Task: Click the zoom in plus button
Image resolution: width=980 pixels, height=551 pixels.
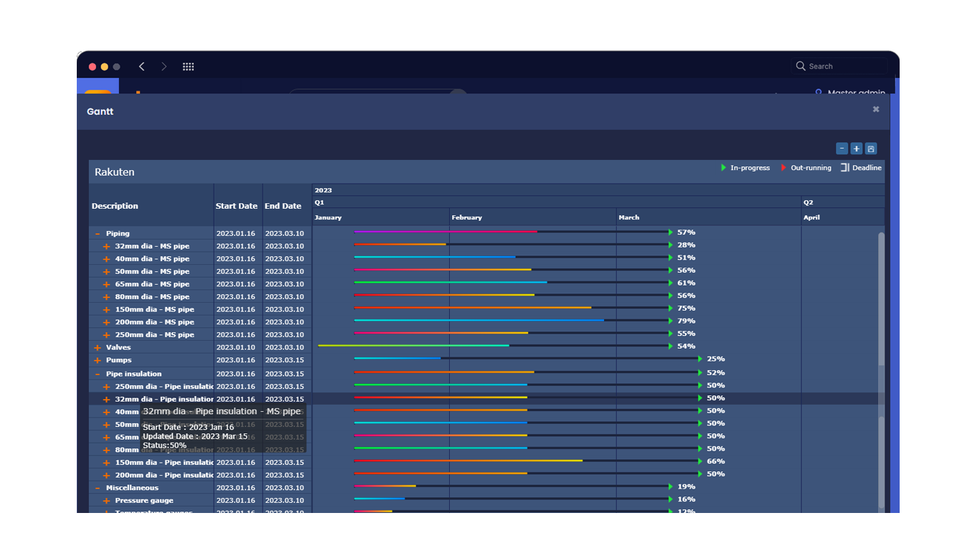Action: pos(857,149)
